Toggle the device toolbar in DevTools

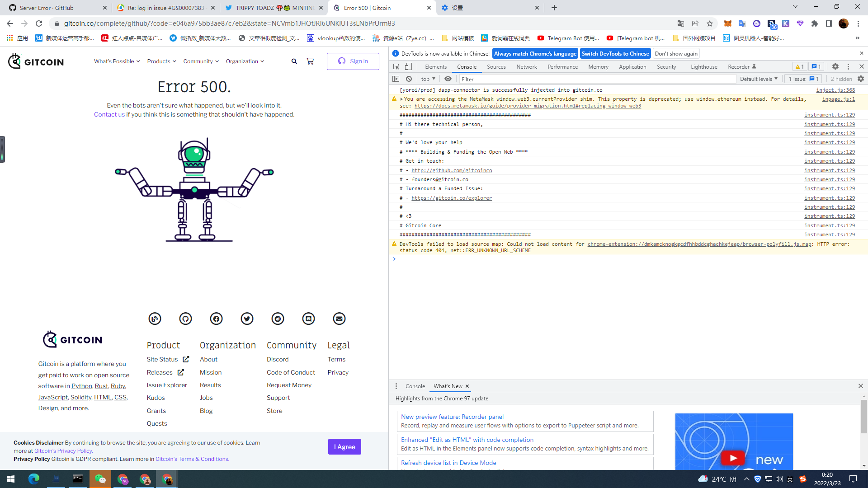click(x=408, y=67)
